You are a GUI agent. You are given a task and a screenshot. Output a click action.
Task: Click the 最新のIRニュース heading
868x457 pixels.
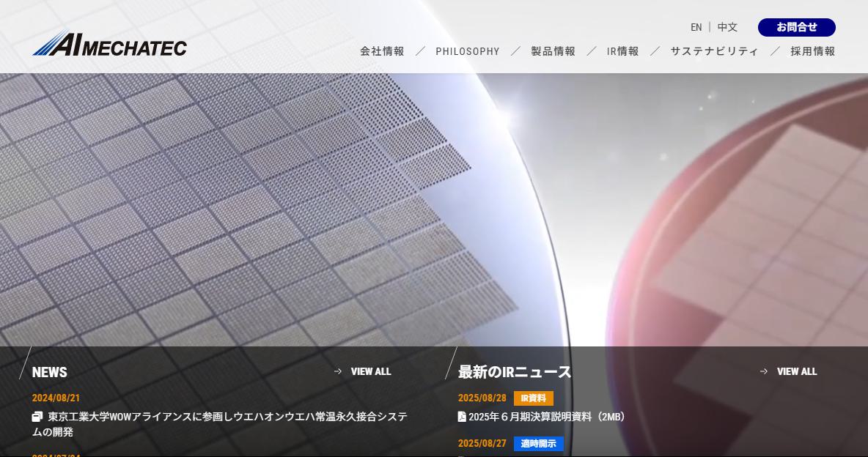(514, 372)
